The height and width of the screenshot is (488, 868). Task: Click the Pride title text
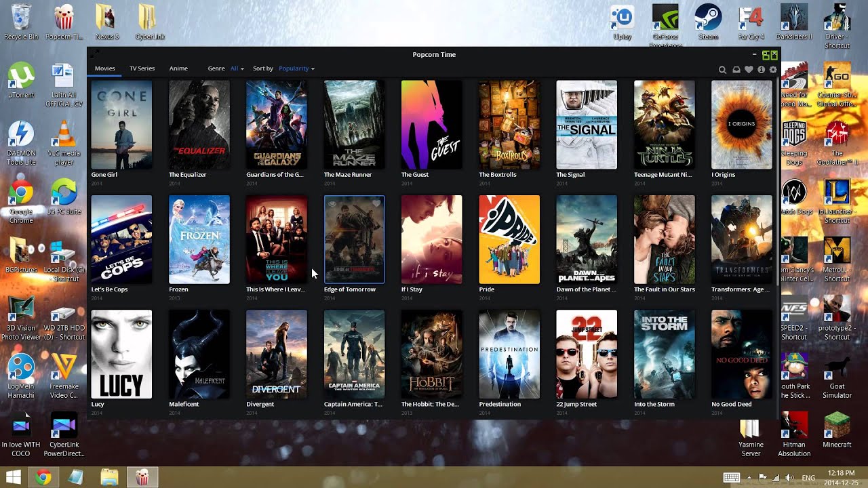[486, 289]
